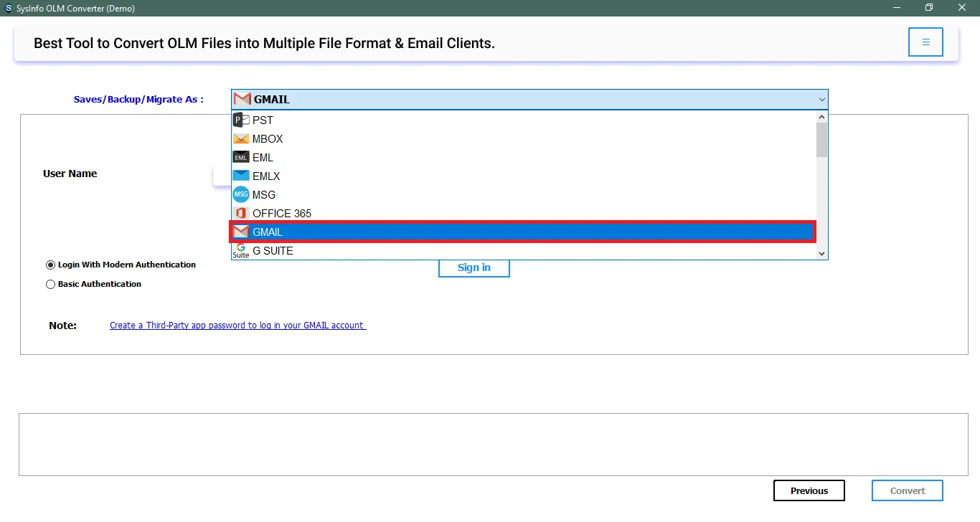
Task: Click the Convert button
Action: click(x=908, y=490)
